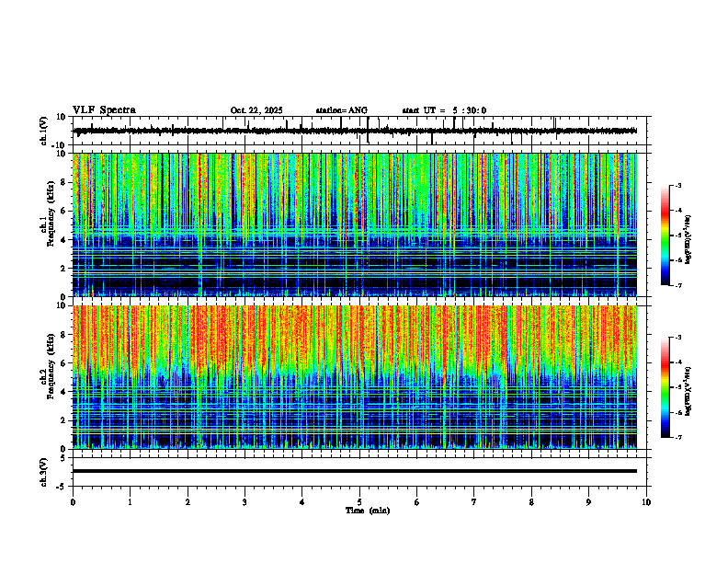The image size is (728, 563).
Task: Select the "start UT = 5 :30: 0" text
Action: click(x=444, y=110)
